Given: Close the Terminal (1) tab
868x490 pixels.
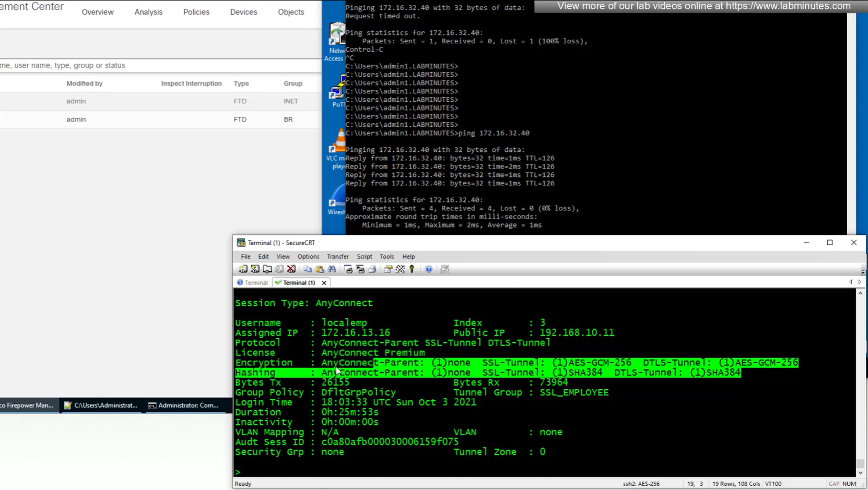Looking at the screenshot, I should tap(324, 283).
